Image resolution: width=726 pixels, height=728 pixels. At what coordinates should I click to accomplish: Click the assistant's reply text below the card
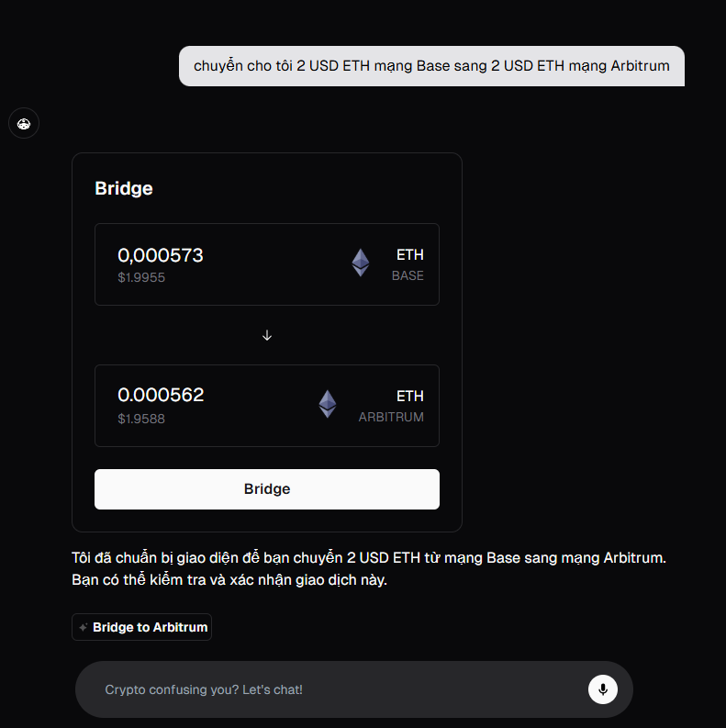(x=367, y=569)
